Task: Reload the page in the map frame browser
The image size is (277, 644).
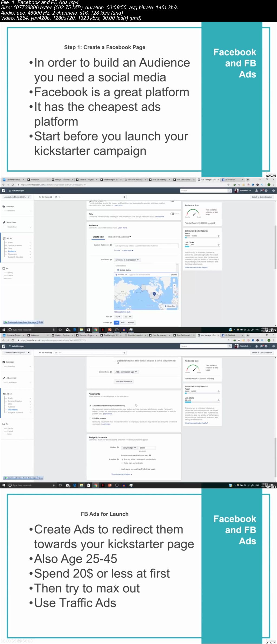Action: click(12, 185)
